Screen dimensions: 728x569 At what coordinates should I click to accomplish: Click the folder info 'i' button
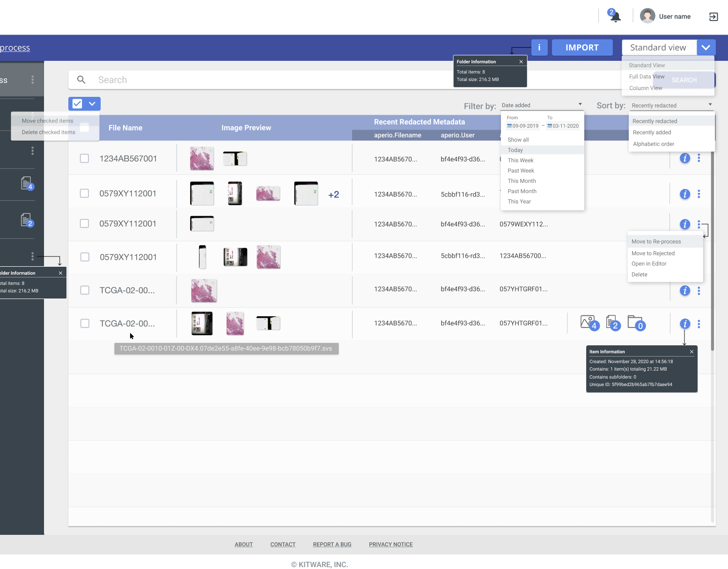(539, 47)
